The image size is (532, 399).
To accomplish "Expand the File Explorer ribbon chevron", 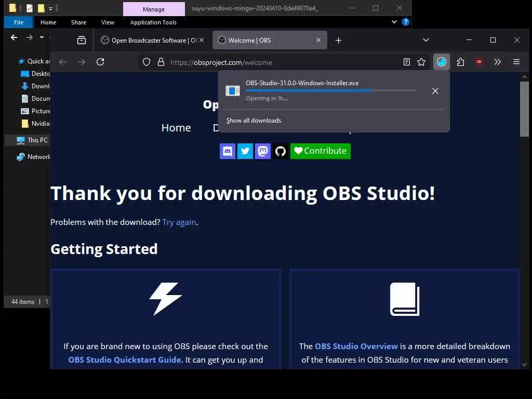I will click(394, 22).
